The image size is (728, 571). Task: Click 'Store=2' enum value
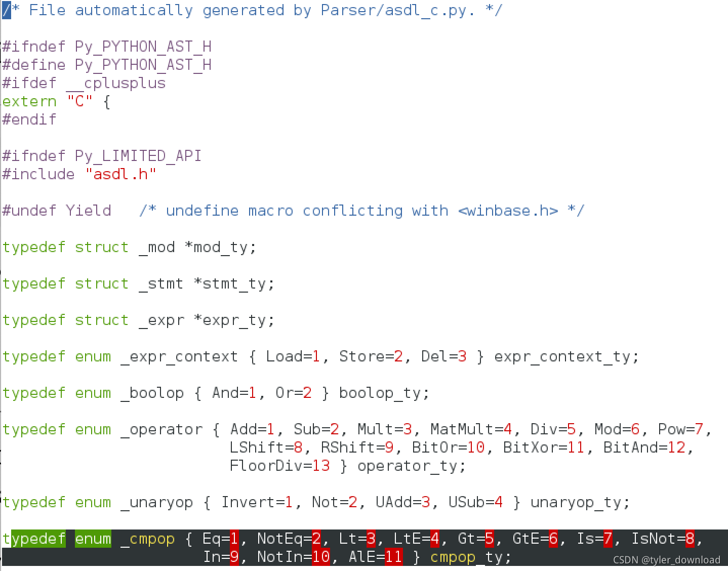pyautogui.click(x=371, y=357)
